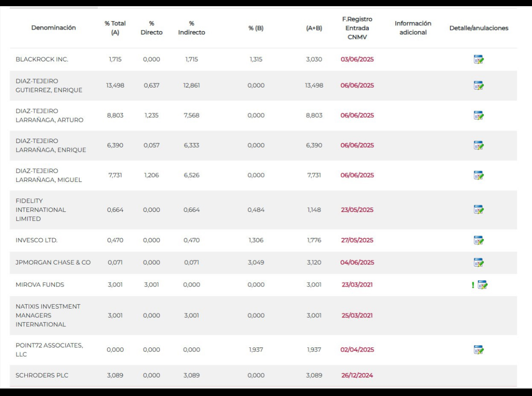The width and height of the screenshot is (532, 396).
Task: Open the 26/12/2024 Schroders registration date
Action: 357,376
